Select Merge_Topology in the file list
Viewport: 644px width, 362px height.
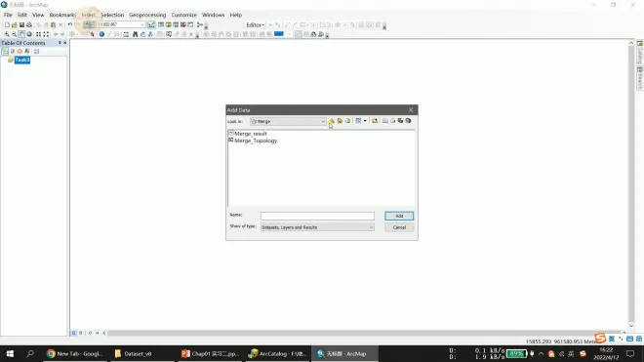click(256, 141)
